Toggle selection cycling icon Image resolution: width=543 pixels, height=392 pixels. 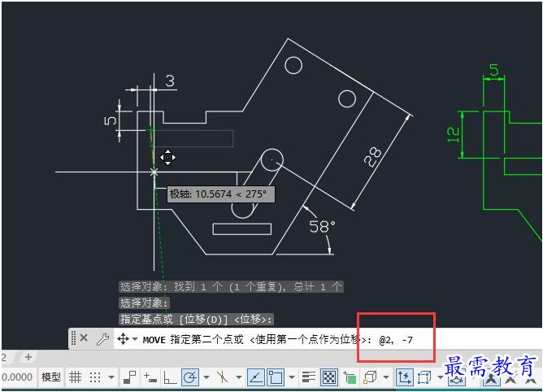[x=350, y=377]
